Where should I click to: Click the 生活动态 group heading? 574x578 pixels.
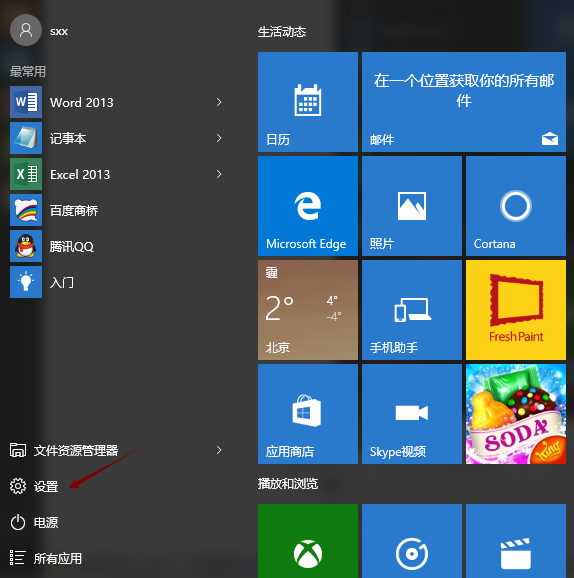click(282, 32)
